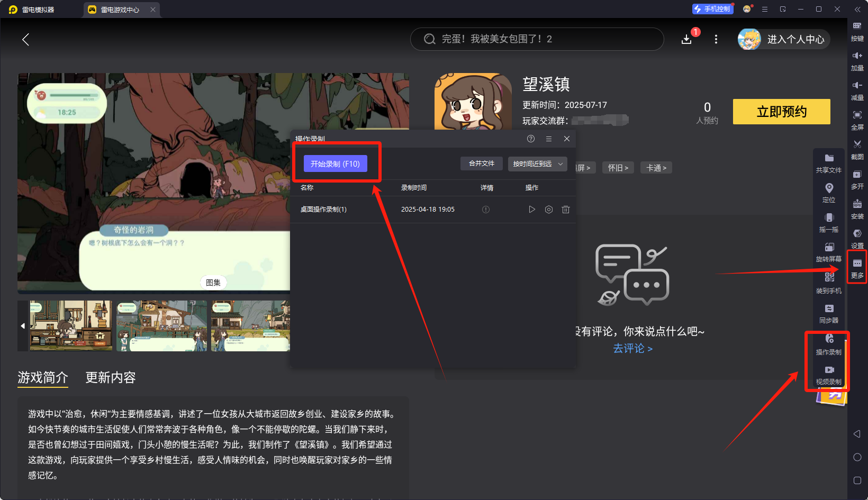Delete the 桌面操作录制(1) recording
Screen dimensions: 868x500
click(566, 210)
